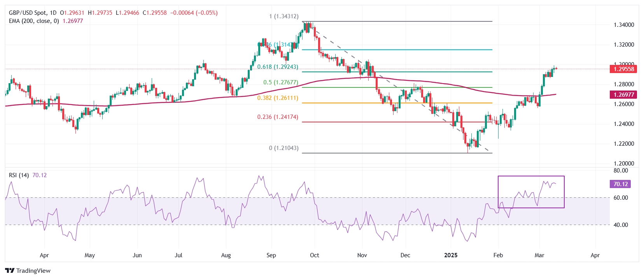Select the 0.5 (1.27677) Fibonacci label
Viewport: 644px width, 279px height.
pyautogui.click(x=280, y=82)
